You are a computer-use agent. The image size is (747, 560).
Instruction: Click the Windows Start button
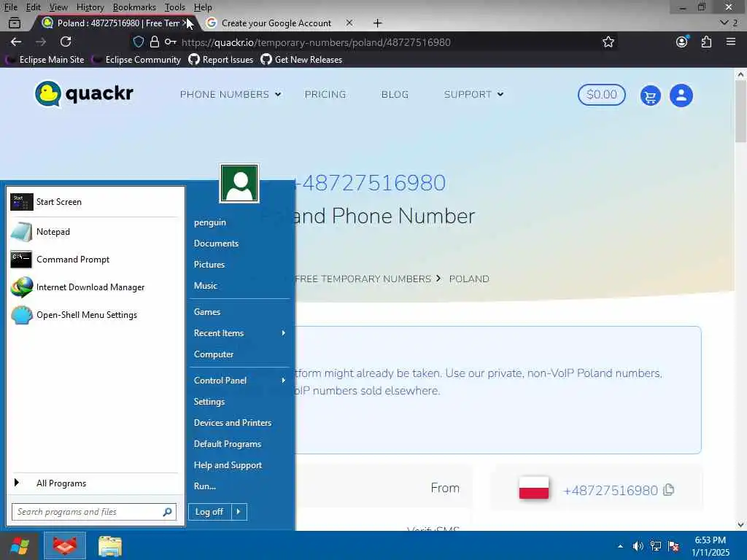coord(20,545)
